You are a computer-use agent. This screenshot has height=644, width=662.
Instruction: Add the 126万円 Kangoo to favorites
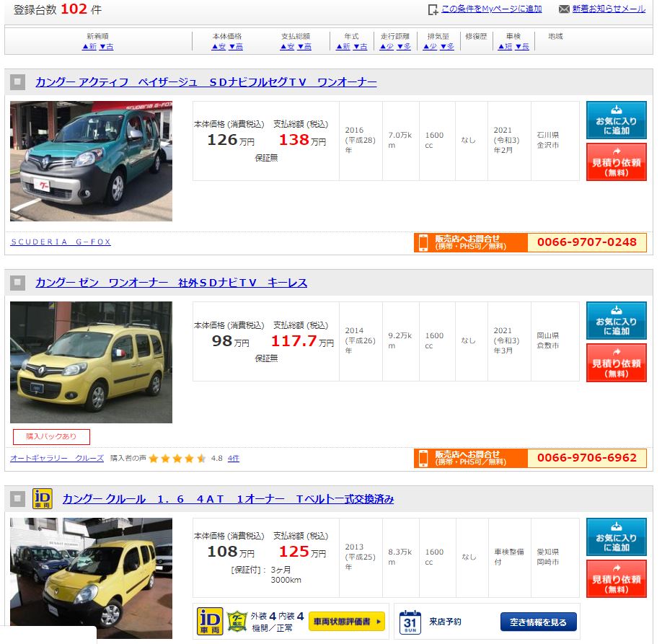[617, 120]
